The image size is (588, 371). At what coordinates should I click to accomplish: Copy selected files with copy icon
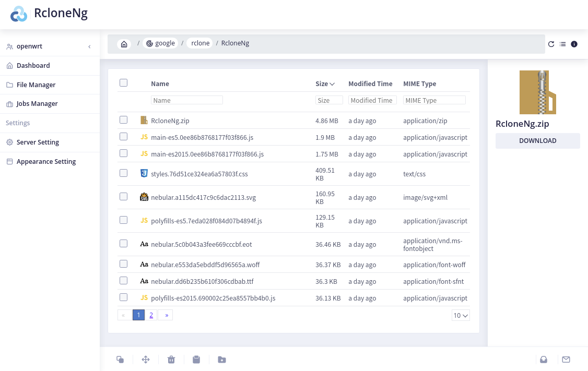pyautogui.click(x=120, y=360)
